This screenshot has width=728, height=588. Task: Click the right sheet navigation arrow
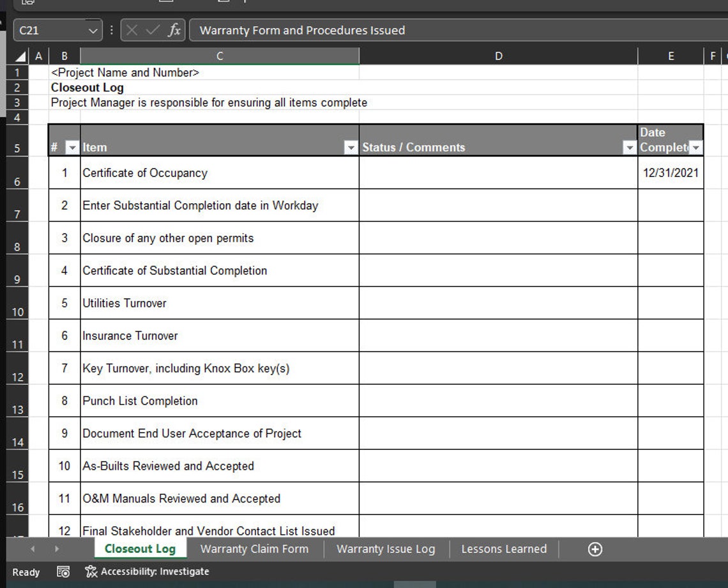(x=56, y=549)
